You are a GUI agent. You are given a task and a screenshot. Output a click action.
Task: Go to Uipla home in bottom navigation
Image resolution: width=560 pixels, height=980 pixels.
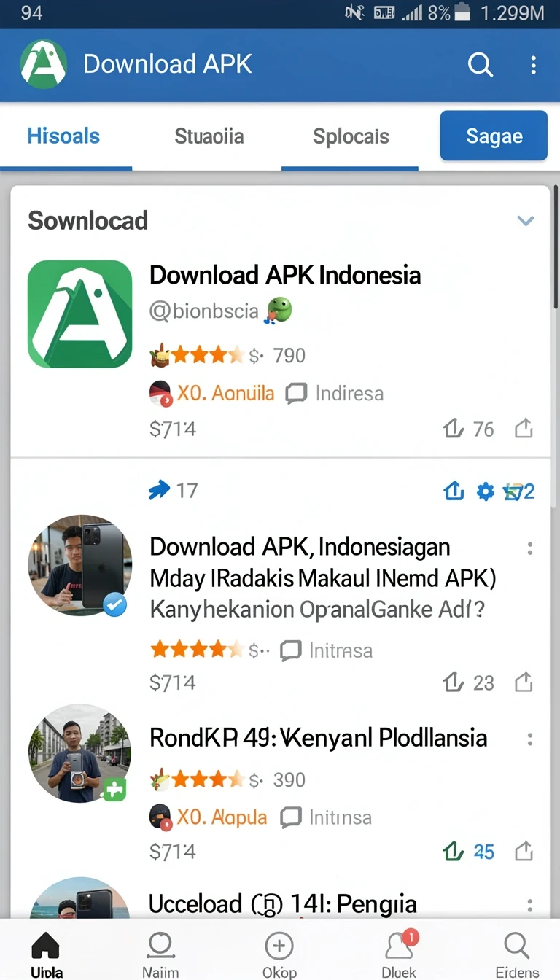[x=47, y=953]
